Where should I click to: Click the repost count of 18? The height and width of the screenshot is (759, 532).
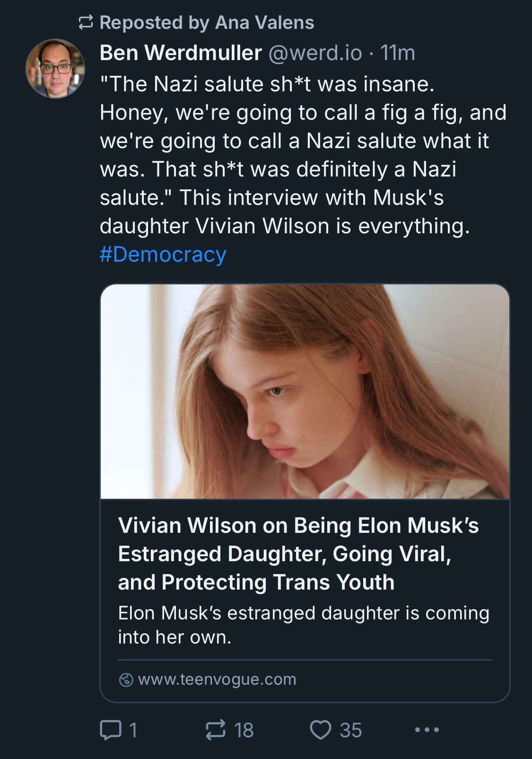tap(244, 730)
